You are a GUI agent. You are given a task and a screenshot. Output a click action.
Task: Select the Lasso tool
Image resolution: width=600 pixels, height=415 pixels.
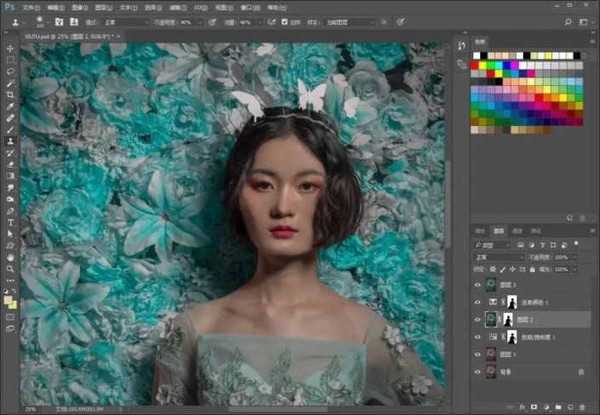(10, 71)
